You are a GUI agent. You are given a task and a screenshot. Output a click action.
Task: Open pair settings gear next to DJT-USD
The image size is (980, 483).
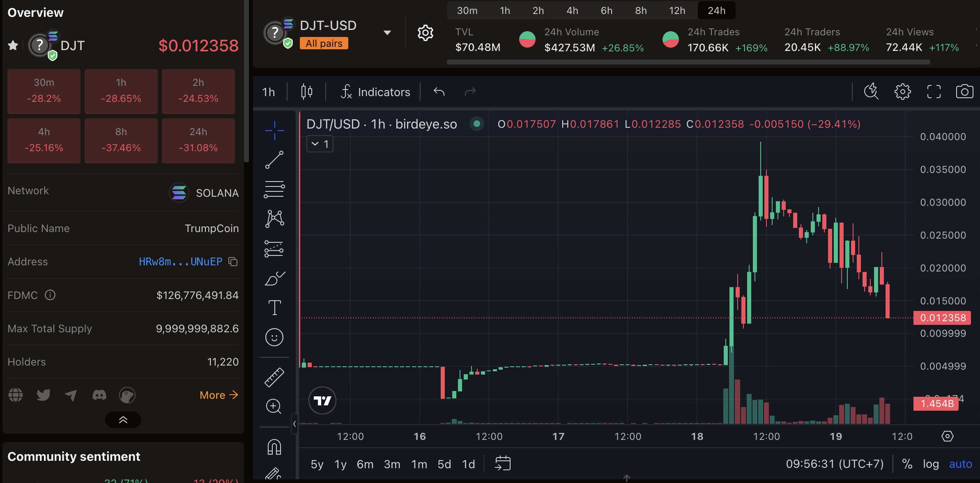[426, 32]
